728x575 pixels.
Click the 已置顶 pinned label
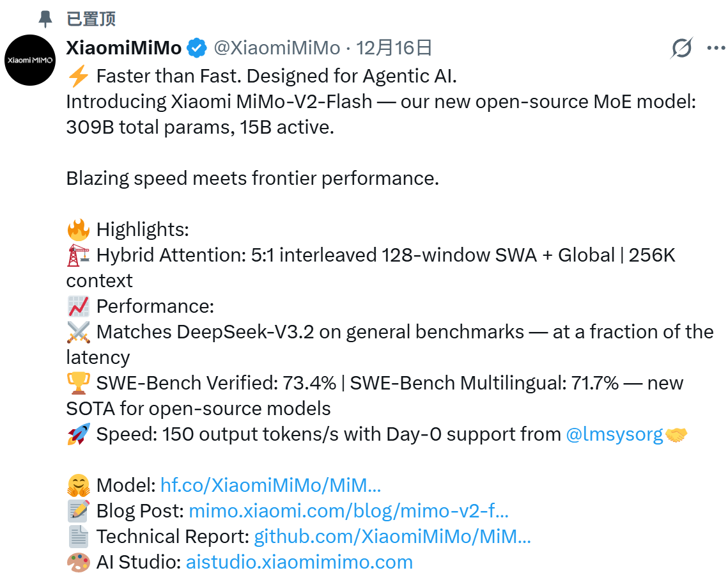pyautogui.click(x=91, y=19)
